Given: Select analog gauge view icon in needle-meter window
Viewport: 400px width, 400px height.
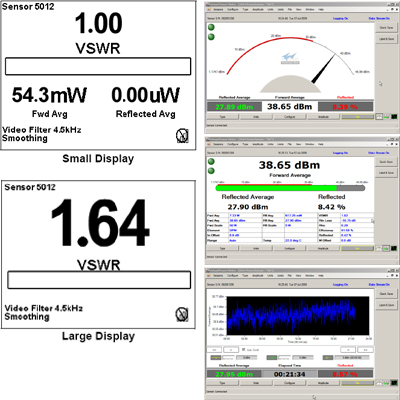Looking at the screenshot, I should 379,117.
